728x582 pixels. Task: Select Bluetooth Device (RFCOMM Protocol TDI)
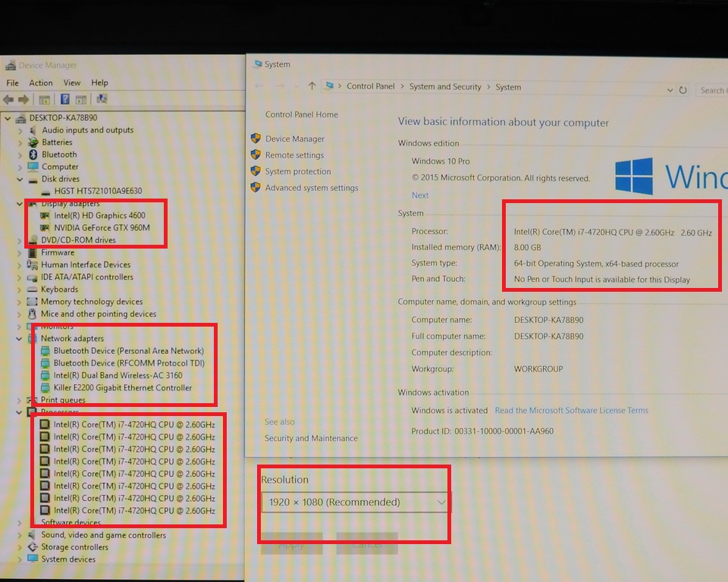pyautogui.click(x=129, y=364)
